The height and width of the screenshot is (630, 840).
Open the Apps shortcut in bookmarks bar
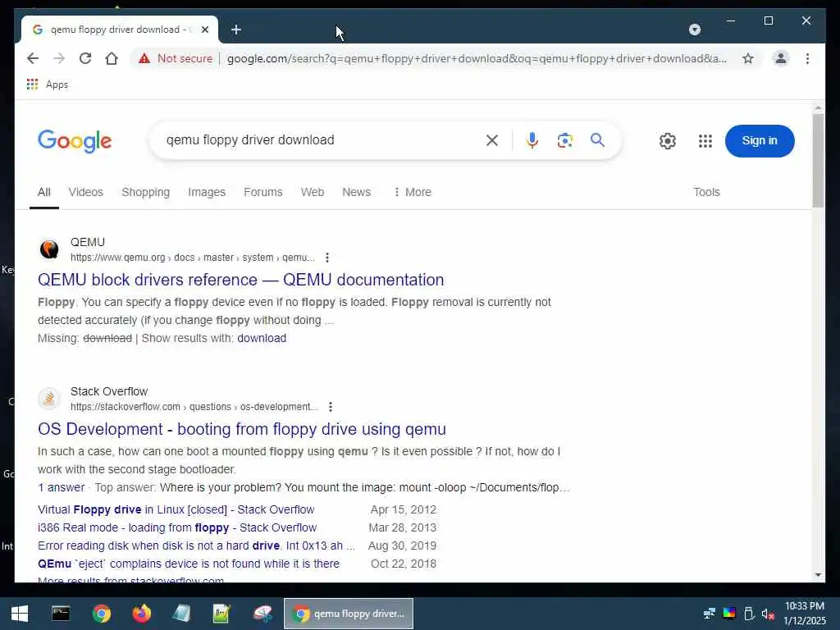coord(48,84)
